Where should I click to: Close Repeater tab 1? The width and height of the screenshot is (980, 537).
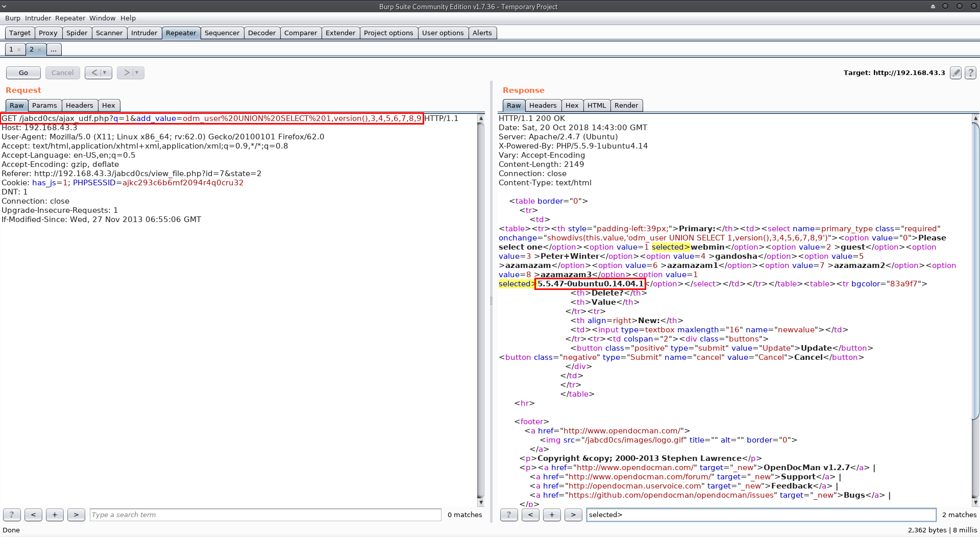19,50
